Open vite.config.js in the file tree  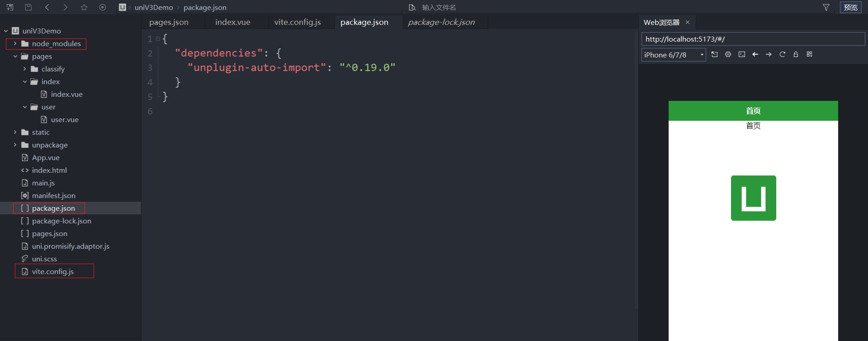(53, 271)
